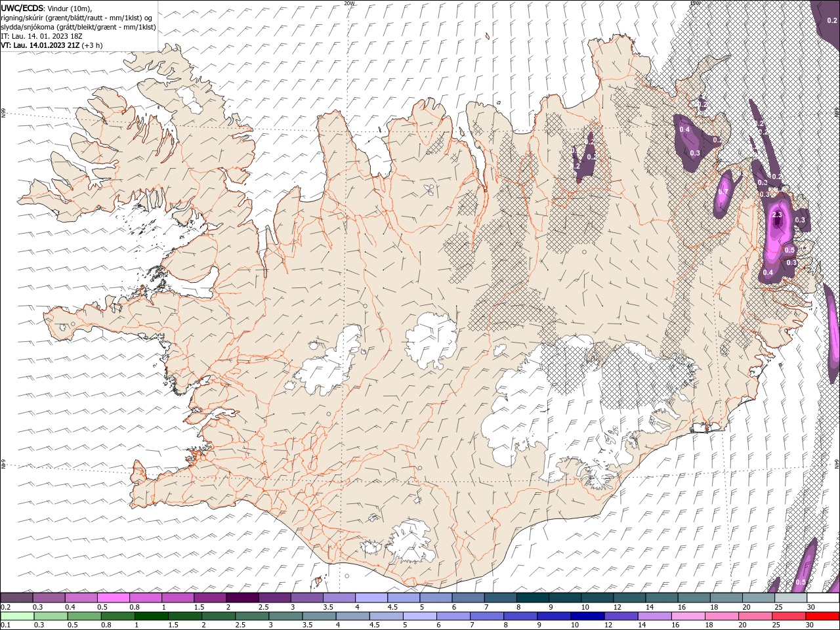Image resolution: width=840 pixels, height=630 pixels.
Task: Click the 0.2 swatch in the purple snow legend
Action: (16, 598)
